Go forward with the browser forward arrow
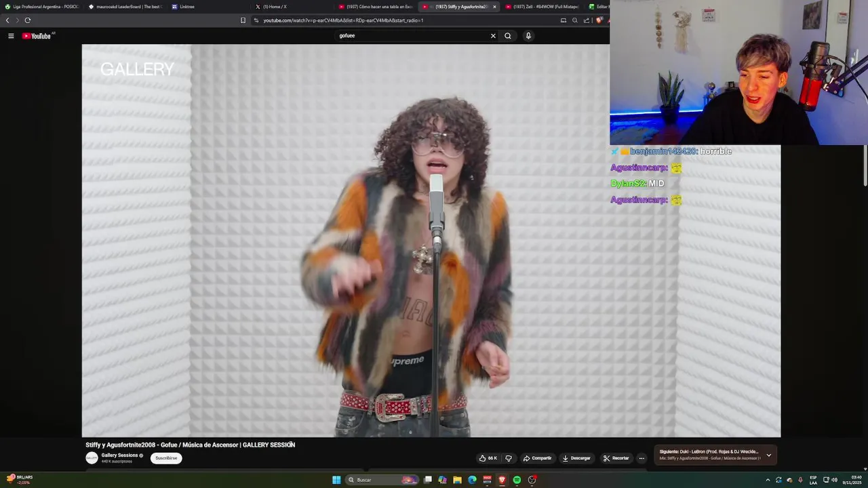 18,20
